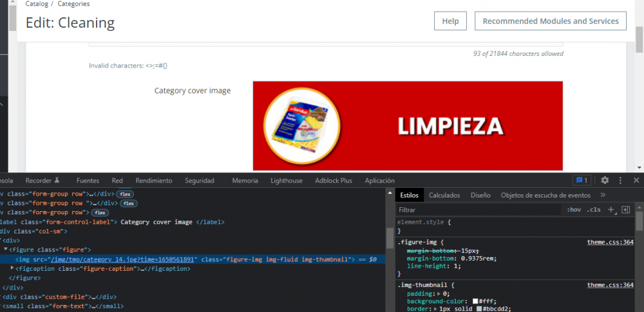Open the Categories breadcrumb link
Screen dimensions: 644x312
pos(73,4)
